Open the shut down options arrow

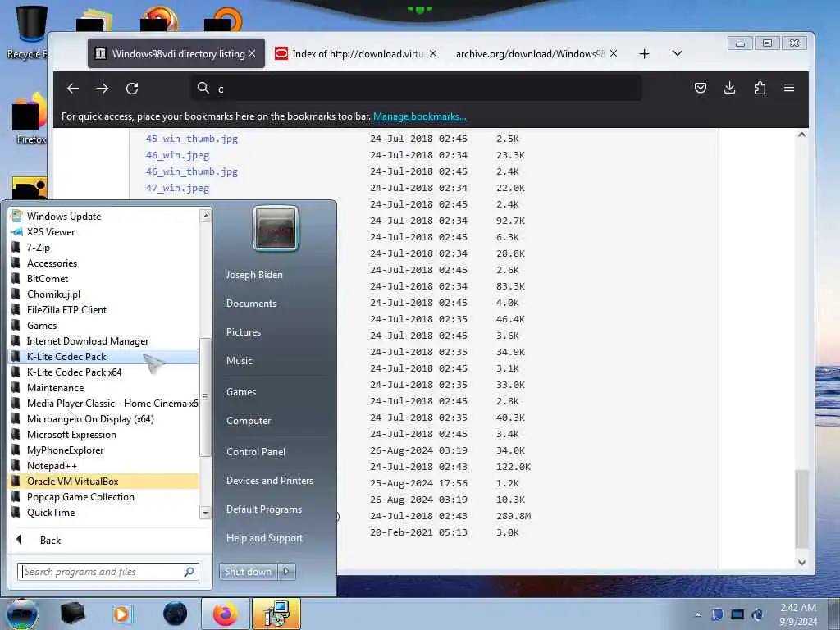point(286,572)
